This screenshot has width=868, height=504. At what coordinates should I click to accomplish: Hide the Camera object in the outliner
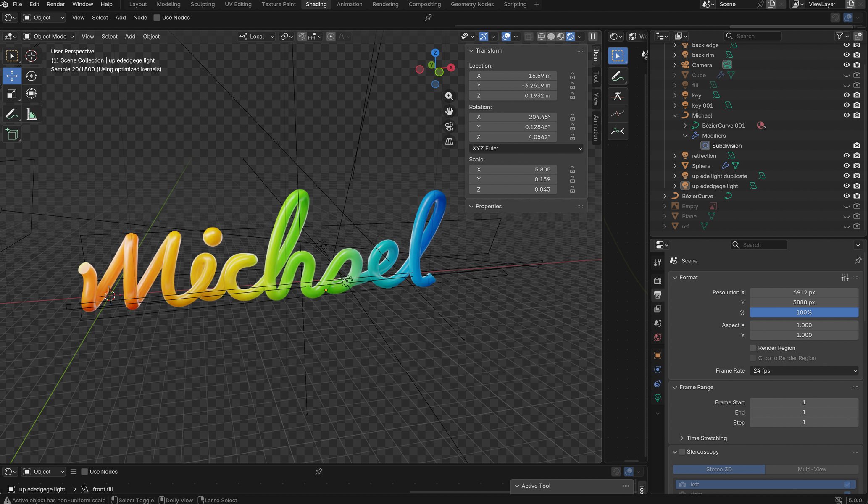tap(846, 65)
